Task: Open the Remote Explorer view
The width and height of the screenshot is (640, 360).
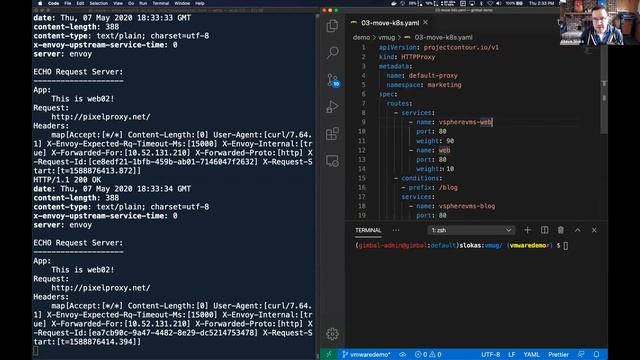Action: click(x=332, y=161)
